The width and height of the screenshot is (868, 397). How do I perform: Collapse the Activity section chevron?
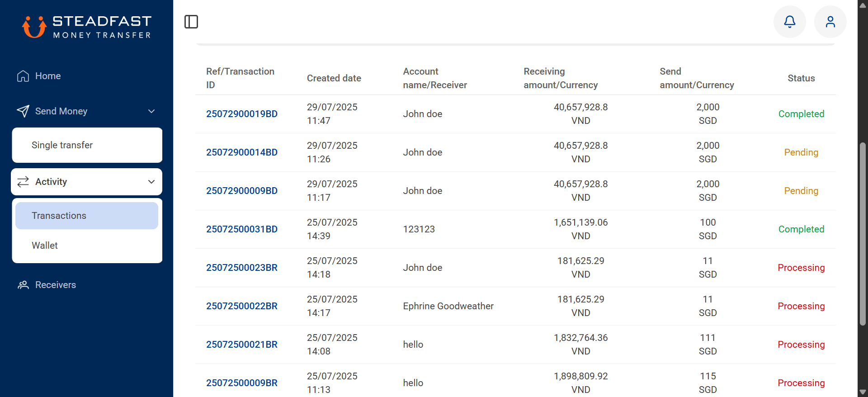151,182
